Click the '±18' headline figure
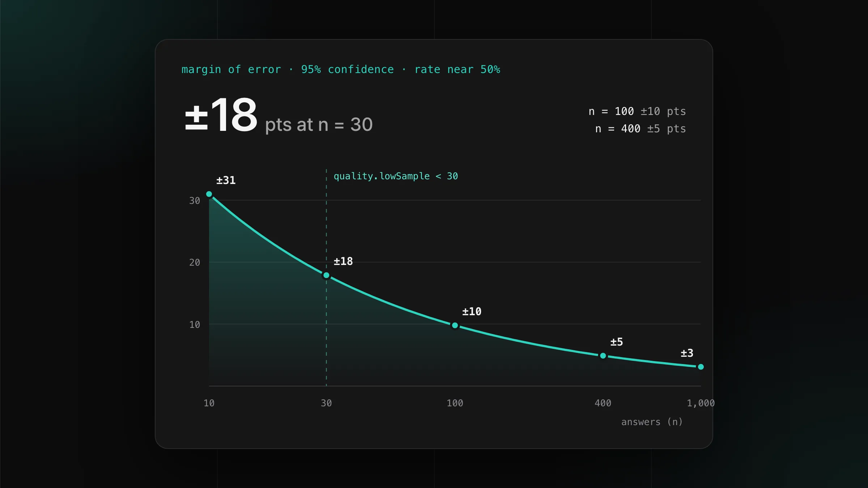The image size is (868, 488). 221,115
